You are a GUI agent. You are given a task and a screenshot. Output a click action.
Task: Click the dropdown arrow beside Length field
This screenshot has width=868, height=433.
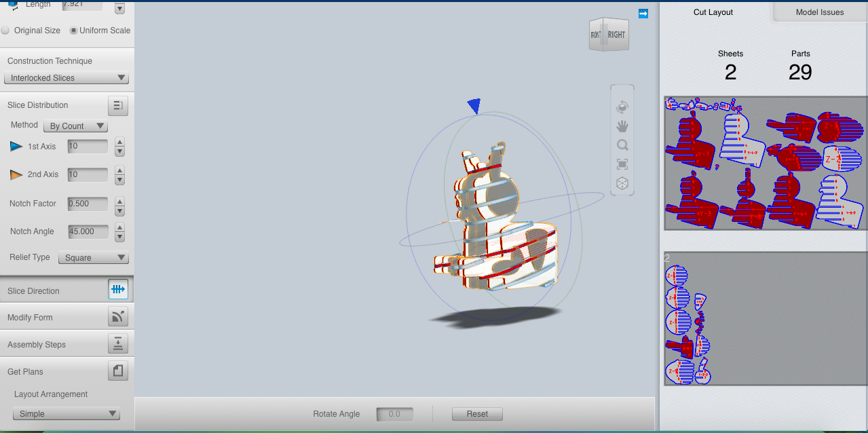coord(119,9)
